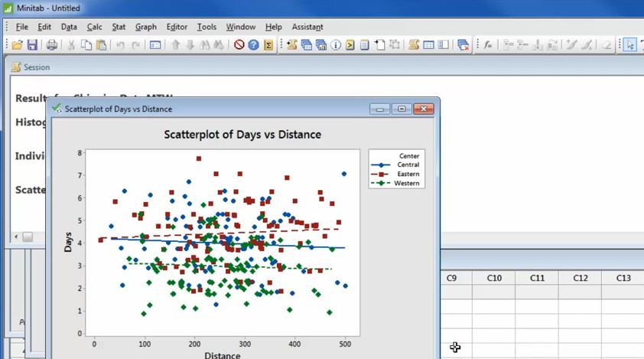Open the Edit menu
This screenshot has height=359, width=644.
[x=44, y=27]
